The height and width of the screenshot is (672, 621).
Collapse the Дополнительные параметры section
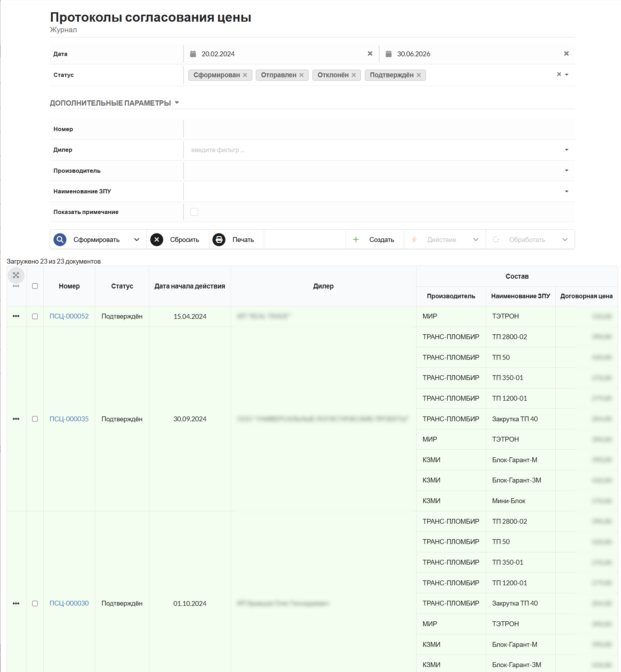[x=114, y=103]
